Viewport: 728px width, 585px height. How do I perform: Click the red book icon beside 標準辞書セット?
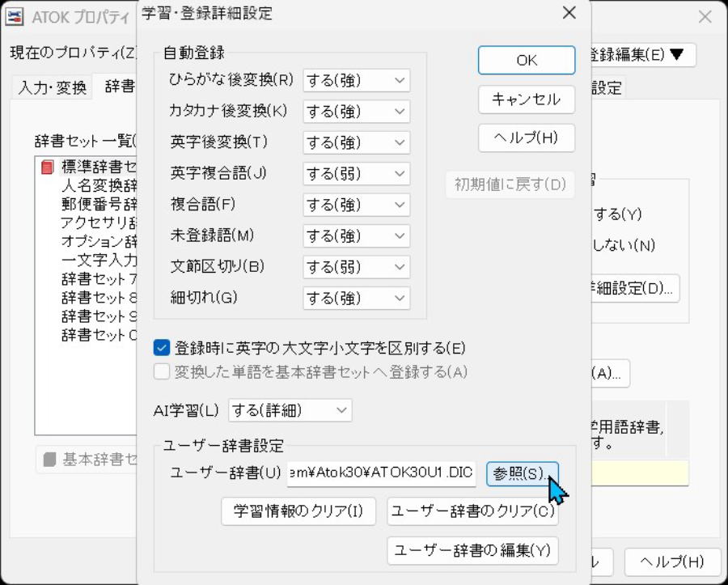tap(48, 167)
